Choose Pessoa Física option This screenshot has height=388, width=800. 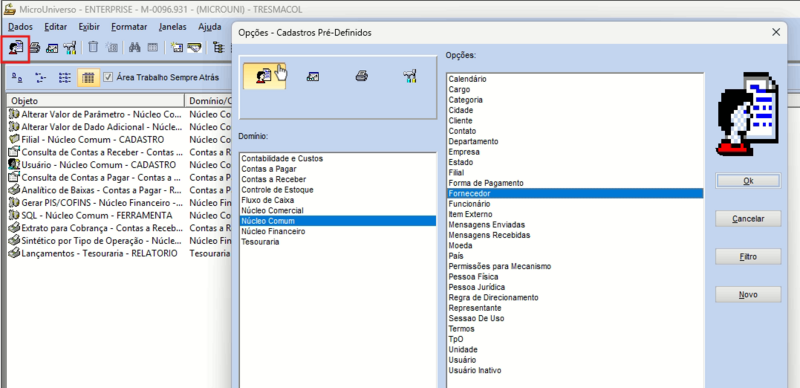point(575,277)
